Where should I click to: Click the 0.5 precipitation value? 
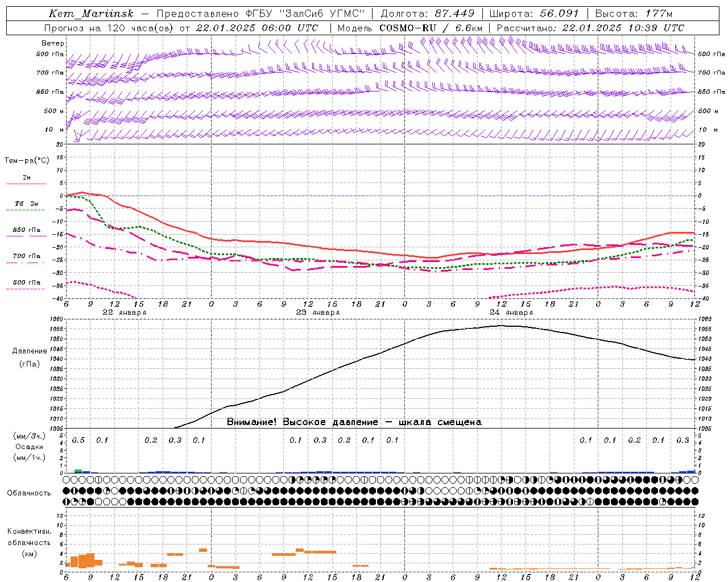click(78, 440)
